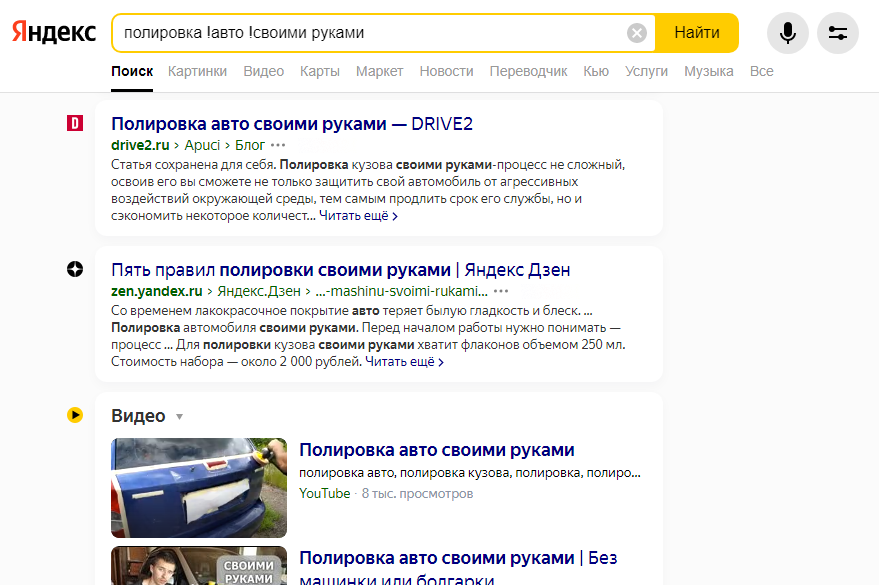879x585 pixels.
Task: Click Читать ещё in the Yandex Zen snippet
Action: tap(405, 362)
